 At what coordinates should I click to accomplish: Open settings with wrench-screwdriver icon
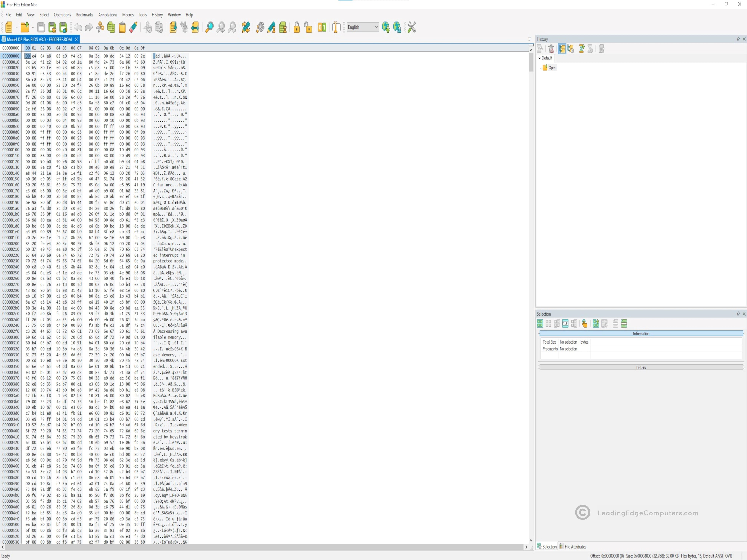click(x=411, y=27)
